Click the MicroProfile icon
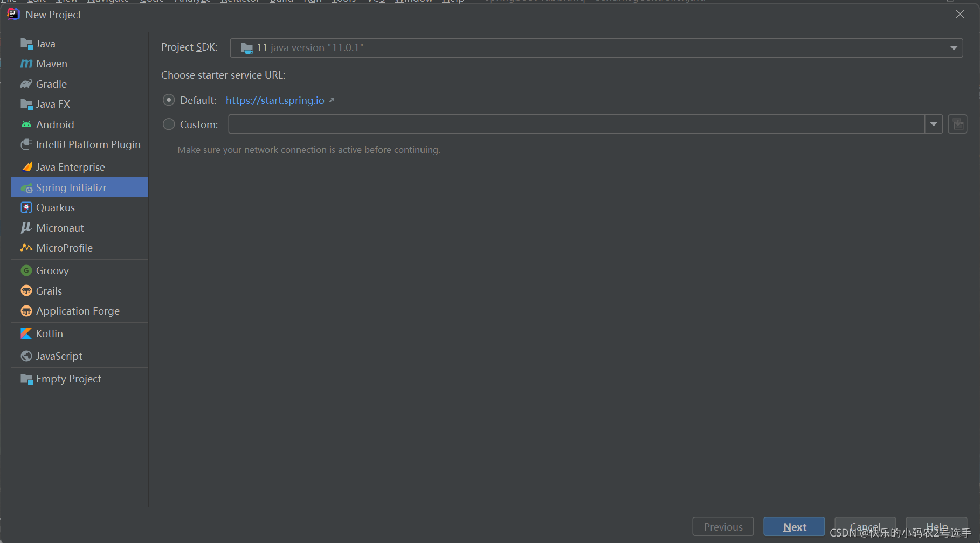This screenshot has height=543, width=980. click(x=26, y=248)
